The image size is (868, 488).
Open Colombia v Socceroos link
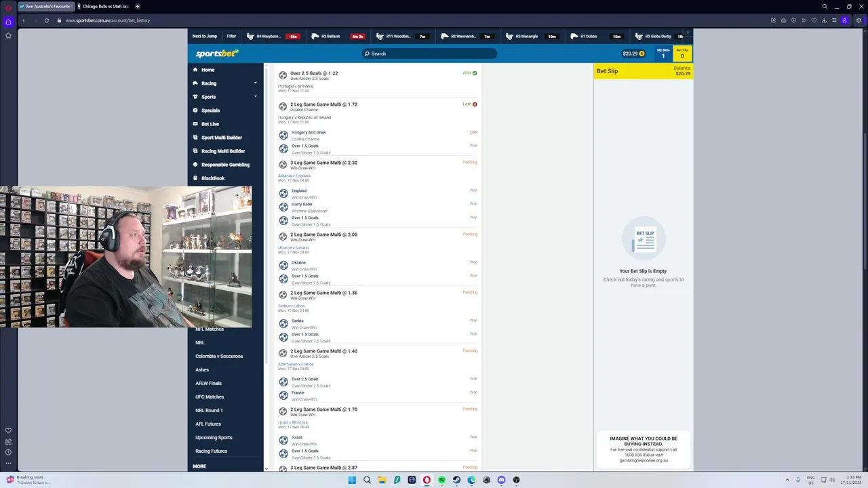tap(219, 356)
